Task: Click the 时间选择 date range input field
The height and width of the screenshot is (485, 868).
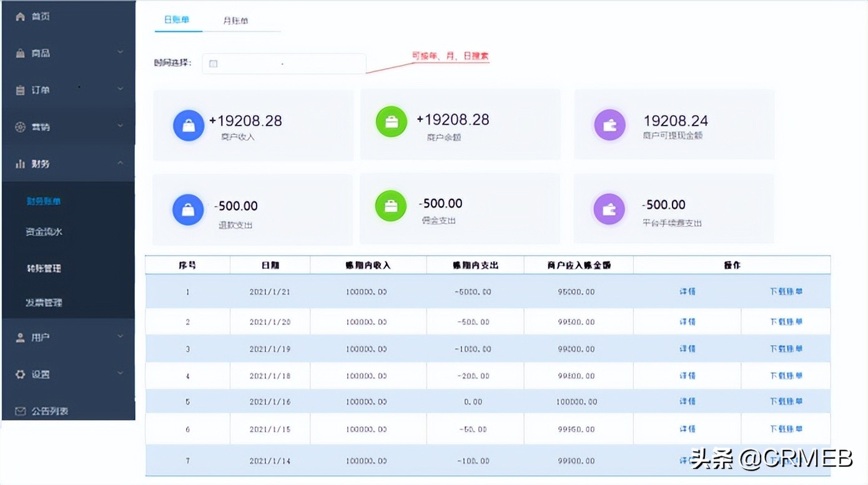Action: click(283, 63)
